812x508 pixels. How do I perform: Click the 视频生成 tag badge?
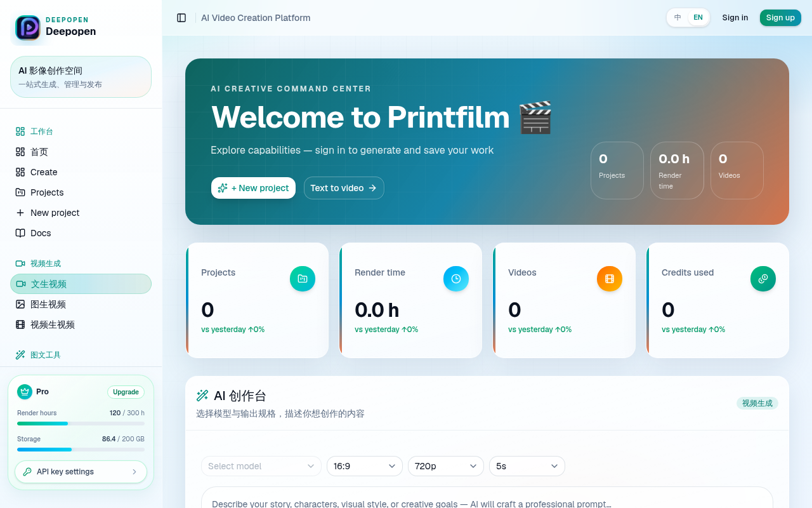click(757, 403)
